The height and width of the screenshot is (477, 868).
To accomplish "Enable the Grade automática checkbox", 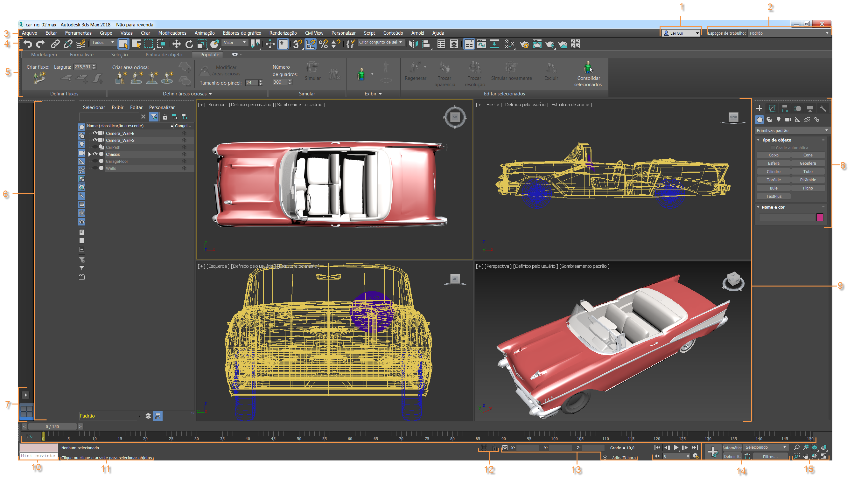I will tap(773, 148).
